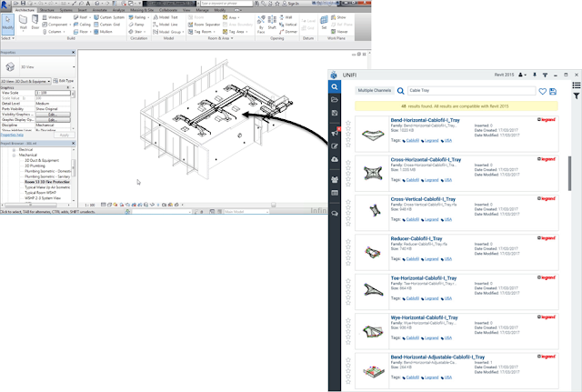Open UNIFI users group sidebar icon
582x392 pixels.
(x=335, y=180)
